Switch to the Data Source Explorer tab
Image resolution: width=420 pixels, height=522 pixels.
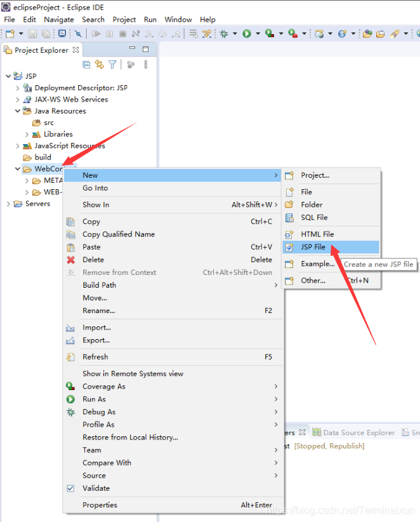pyautogui.click(x=353, y=432)
